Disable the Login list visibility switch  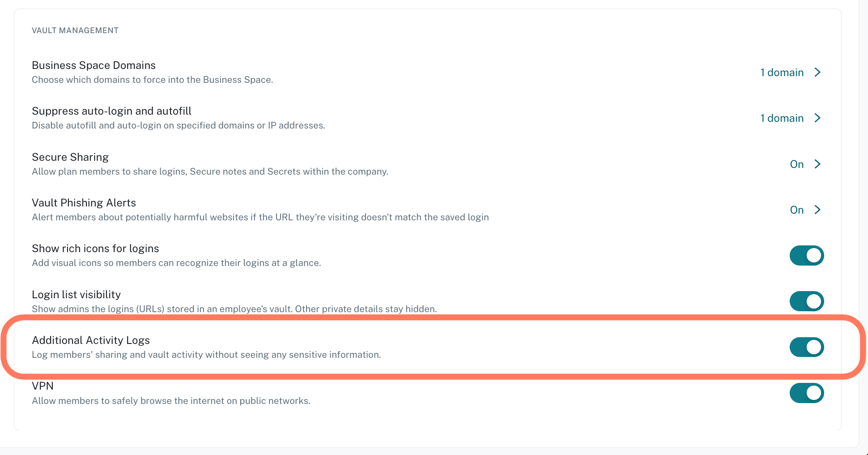(807, 301)
